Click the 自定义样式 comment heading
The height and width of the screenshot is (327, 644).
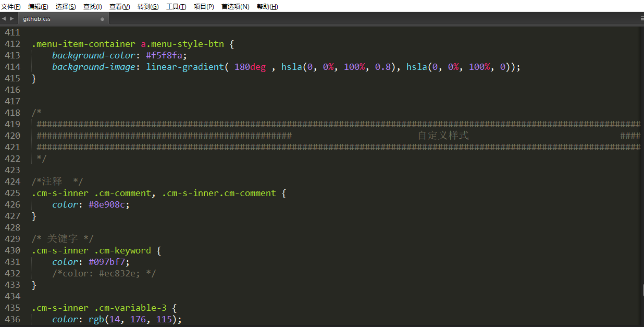click(443, 136)
